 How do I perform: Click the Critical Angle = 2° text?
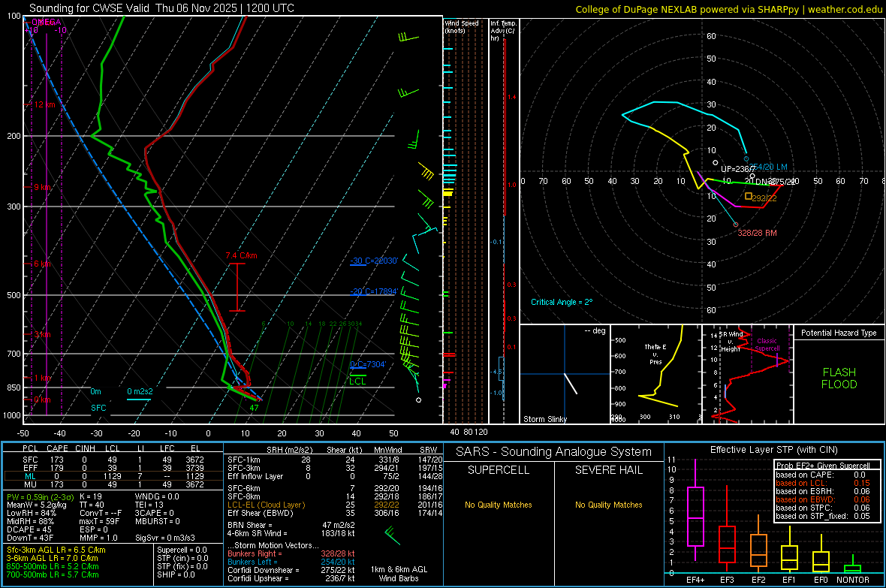pos(562,302)
